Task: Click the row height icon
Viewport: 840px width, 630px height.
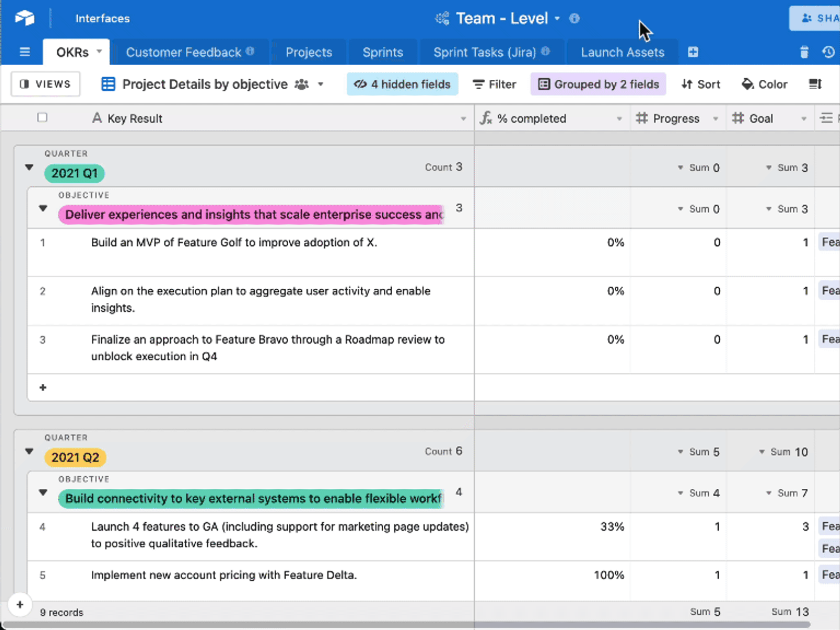Action: 815,84
